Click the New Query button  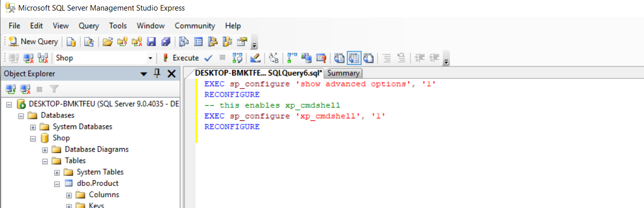click(x=33, y=42)
